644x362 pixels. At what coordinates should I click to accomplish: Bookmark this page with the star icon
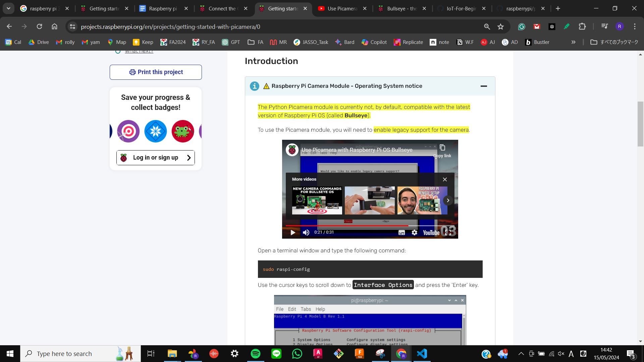point(500,26)
